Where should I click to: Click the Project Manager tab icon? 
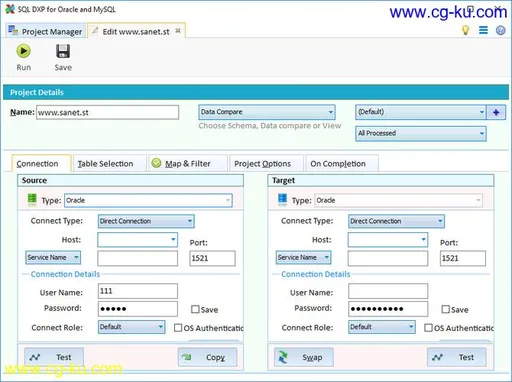tap(13, 30)
